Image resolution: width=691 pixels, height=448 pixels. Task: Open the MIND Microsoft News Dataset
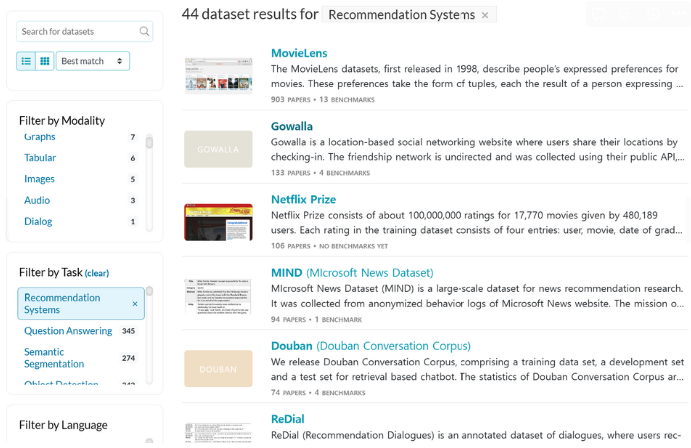pos(352,273)
